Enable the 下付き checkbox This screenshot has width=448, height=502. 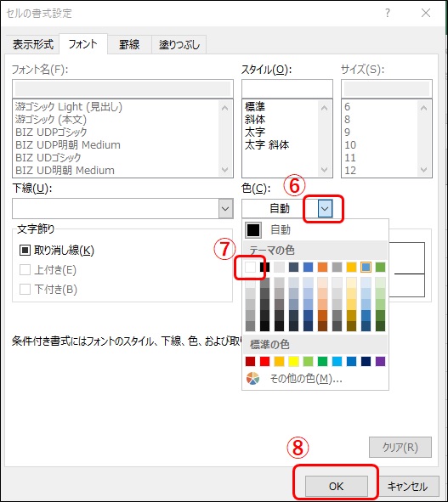coord(25,290)
